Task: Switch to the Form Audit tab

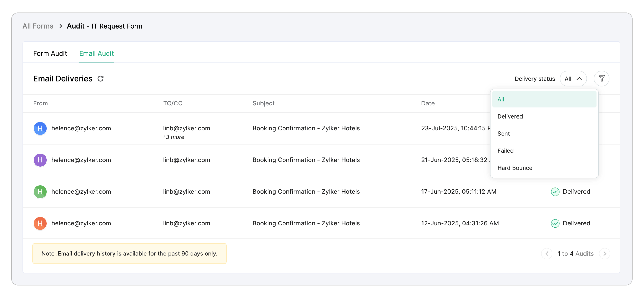Action: (50, 54)
